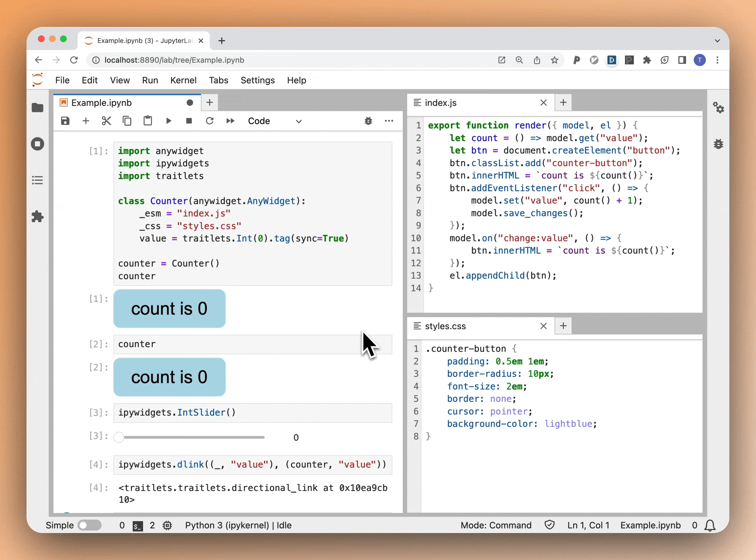The width and height of the screenshot is (756, 560).
Task: Switch to the styles.css tab
Action: pyautogui.click(x=445, y=326)
